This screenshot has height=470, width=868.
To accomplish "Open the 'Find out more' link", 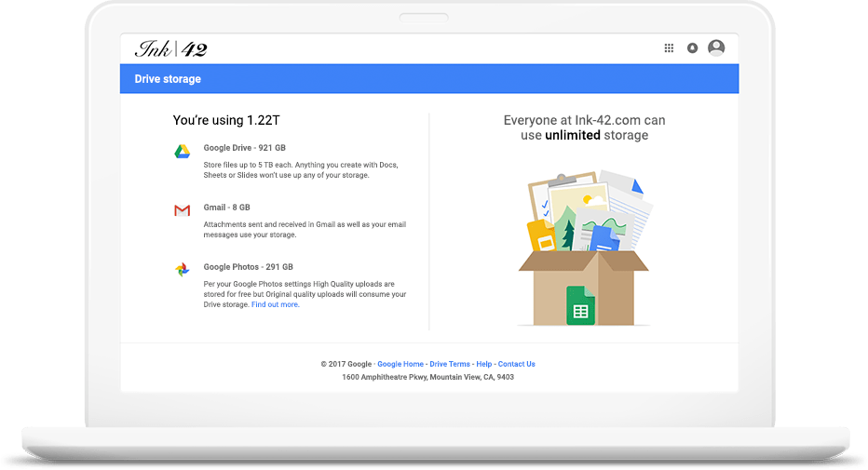I will pyautogui.click(x=276, y=304).
